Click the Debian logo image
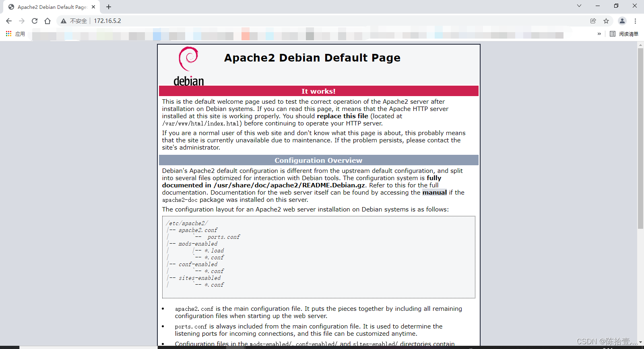 coord(189,66)
